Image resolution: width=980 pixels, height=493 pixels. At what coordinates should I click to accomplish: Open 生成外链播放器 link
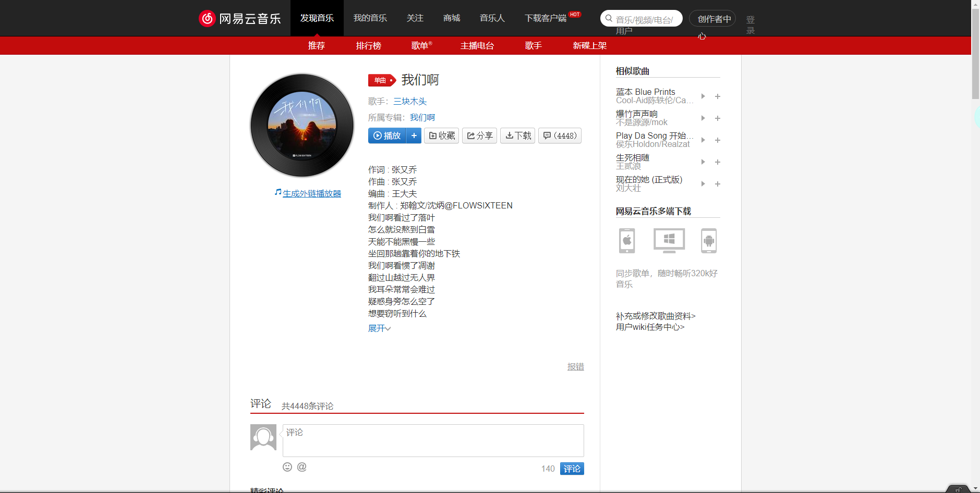[x=311, y=193]
